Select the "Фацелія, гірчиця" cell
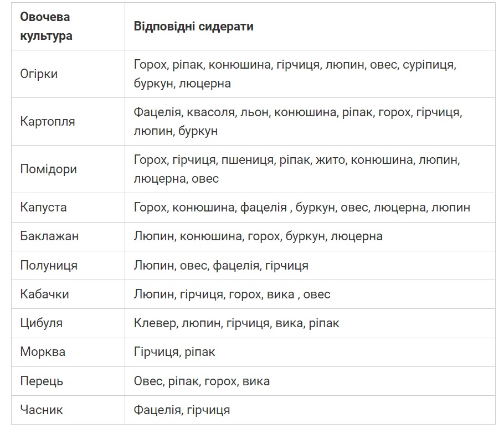Image resolution: width=504 pixels, height=434 pixels. (182, 410)
